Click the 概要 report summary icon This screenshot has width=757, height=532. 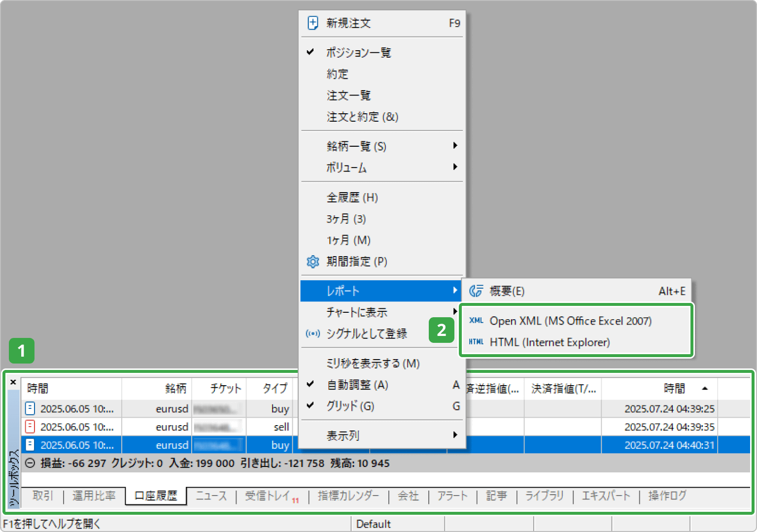pos(476,291)
